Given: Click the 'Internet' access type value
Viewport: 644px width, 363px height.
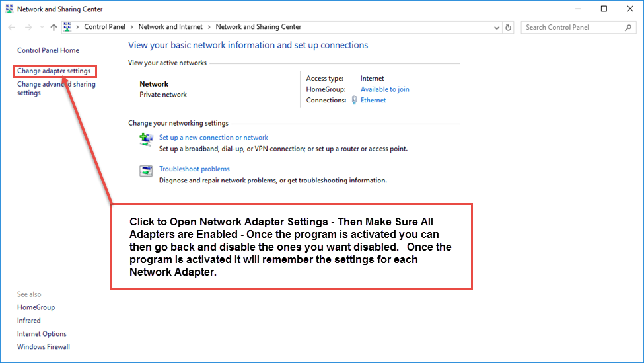Looking at the screenshot, I should (x=372, y=79).
